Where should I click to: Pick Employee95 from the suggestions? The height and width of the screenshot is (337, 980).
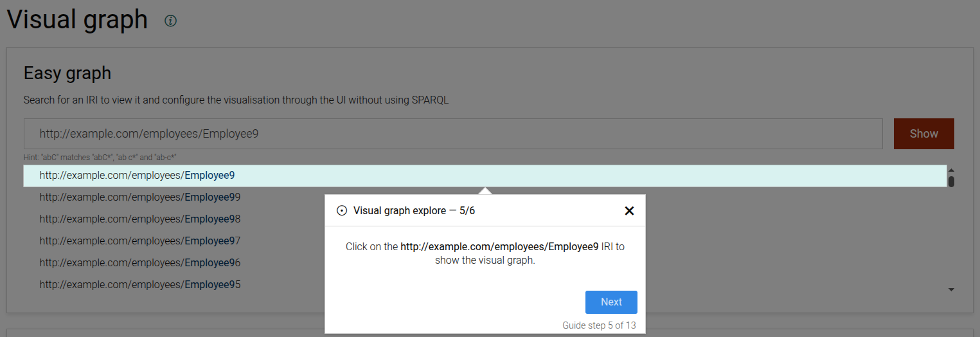pyautogui.click(x=139, y=284)
